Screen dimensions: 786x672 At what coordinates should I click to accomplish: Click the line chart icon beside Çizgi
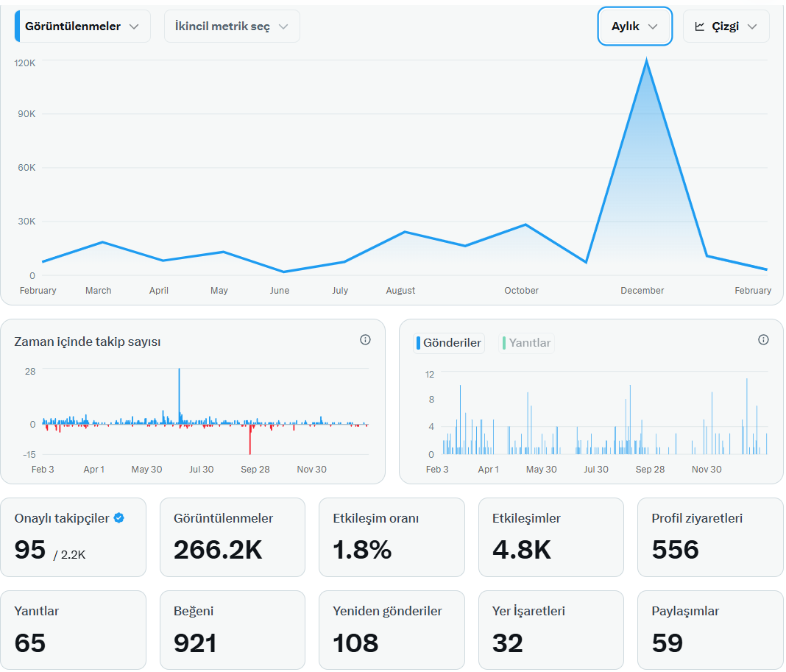click(700, 26)
